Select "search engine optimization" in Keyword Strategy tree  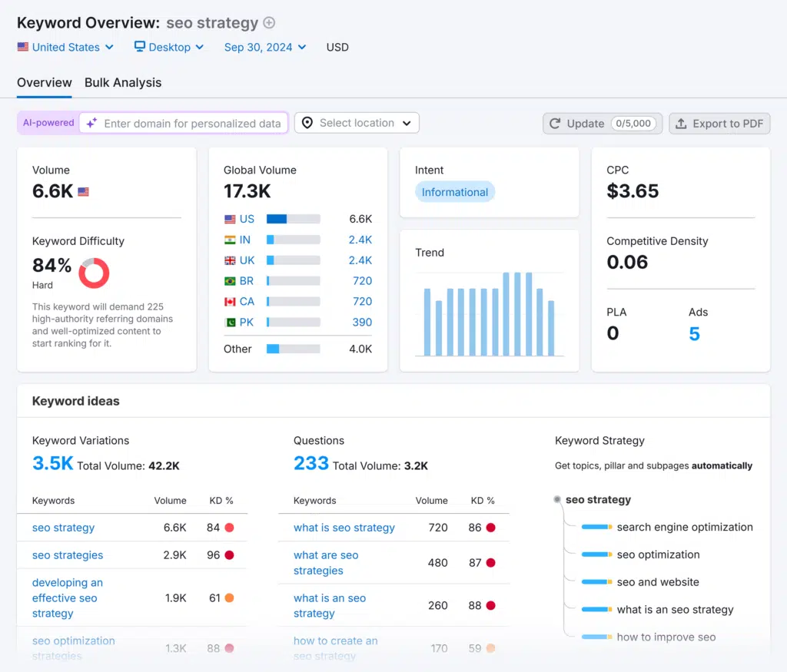pyautogui.click(x=685, y=527)
